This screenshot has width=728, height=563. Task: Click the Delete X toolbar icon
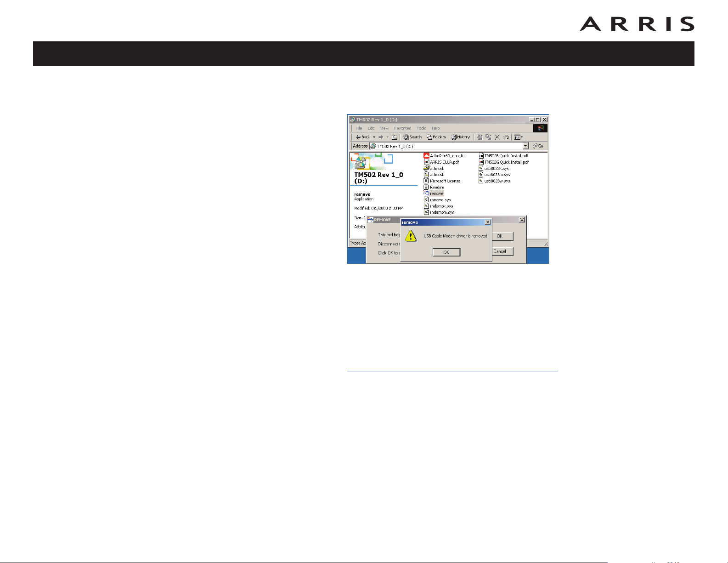497,137
